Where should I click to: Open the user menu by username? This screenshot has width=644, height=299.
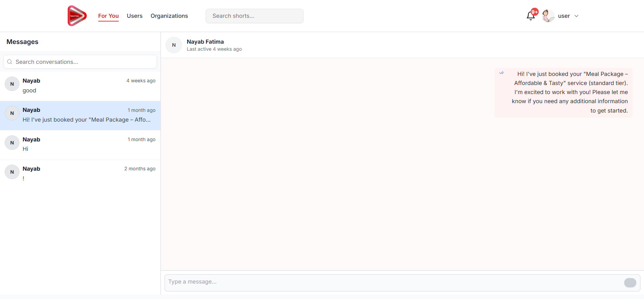tap(564, 16)
